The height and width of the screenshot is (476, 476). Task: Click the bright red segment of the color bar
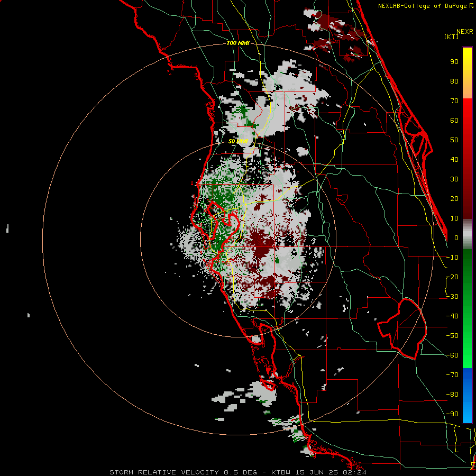pos(467,111)
